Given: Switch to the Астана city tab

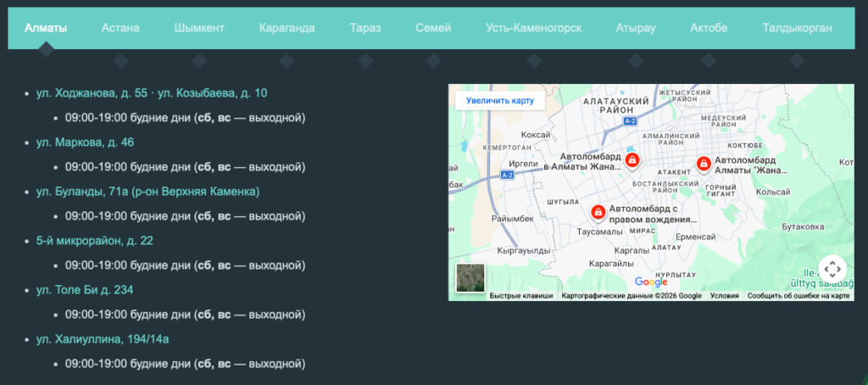Looking at the screenshot, I should 120,28.
